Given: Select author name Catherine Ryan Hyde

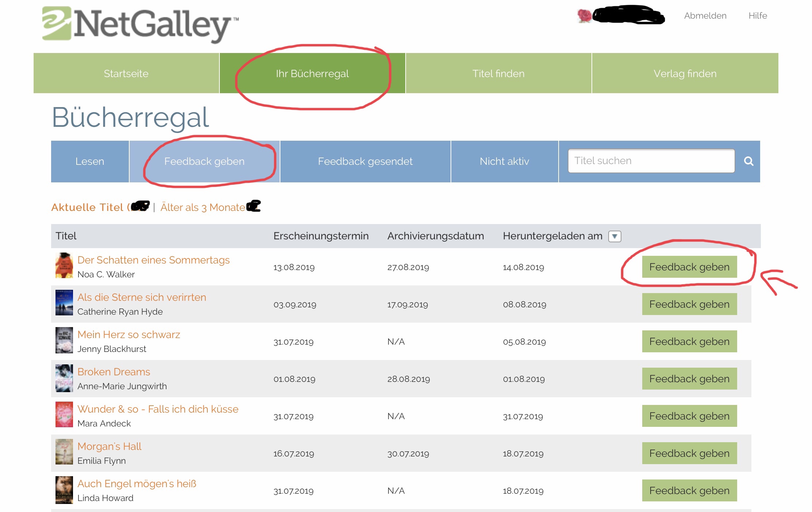Looking at the screenshot, I should (120, 312).
